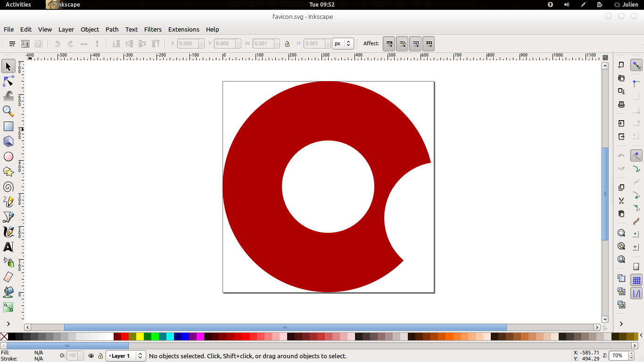644x362 pixels.
Task: Open Activities overview
Action: point(18,4)
